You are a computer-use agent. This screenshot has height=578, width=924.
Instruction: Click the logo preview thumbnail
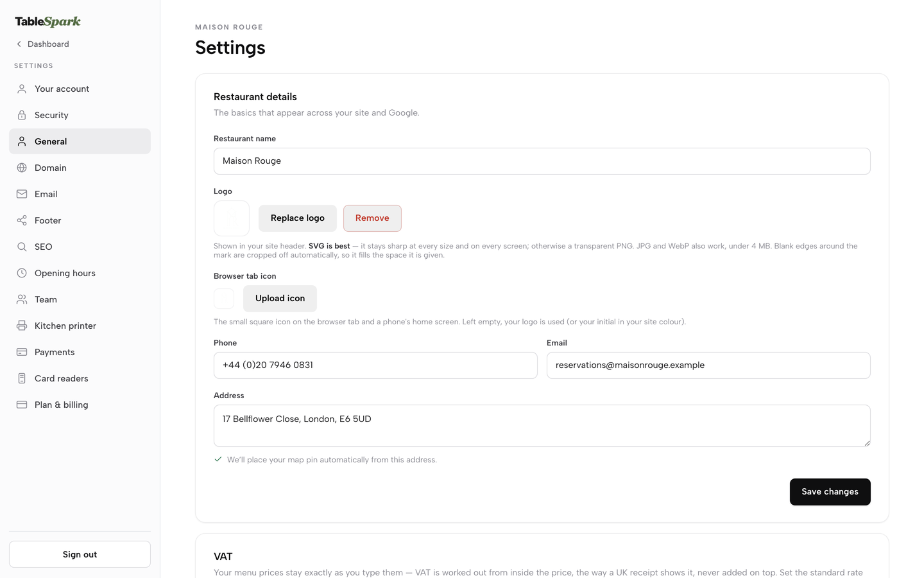point(232,218)
